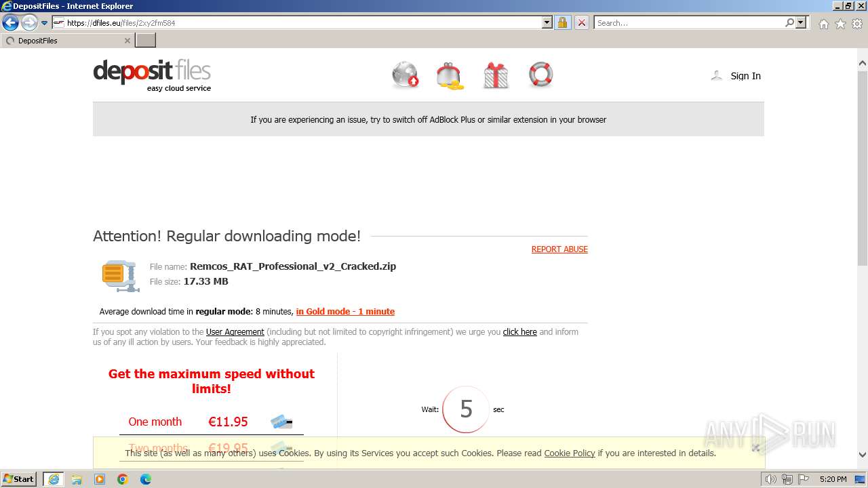The height and width of the screenshot is (488, 868).
Task: Expand the search provider dropdown
Action: tap(801, 23)
